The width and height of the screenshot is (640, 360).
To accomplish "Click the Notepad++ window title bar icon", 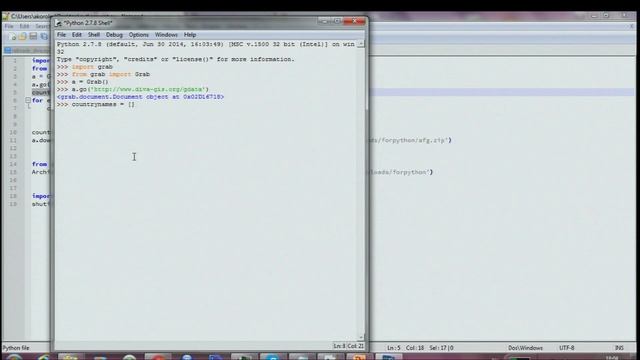I will click(x=6, y=16).
